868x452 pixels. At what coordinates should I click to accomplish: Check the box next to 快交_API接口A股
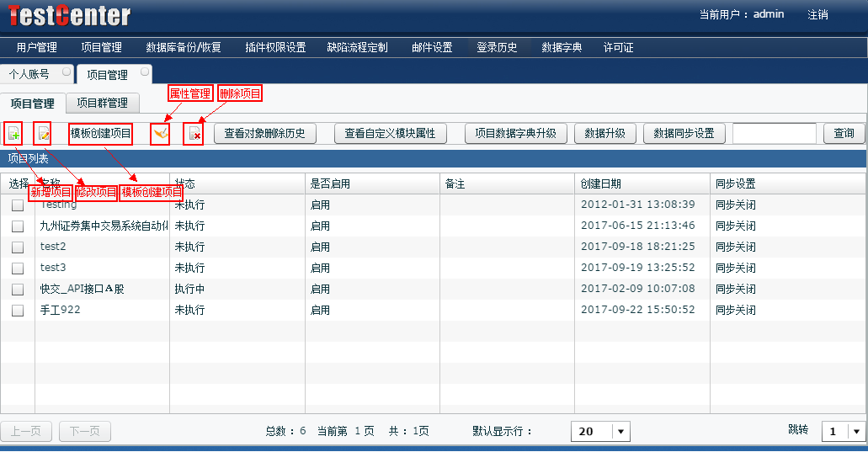pyautogui.click(x=18, y=290)
